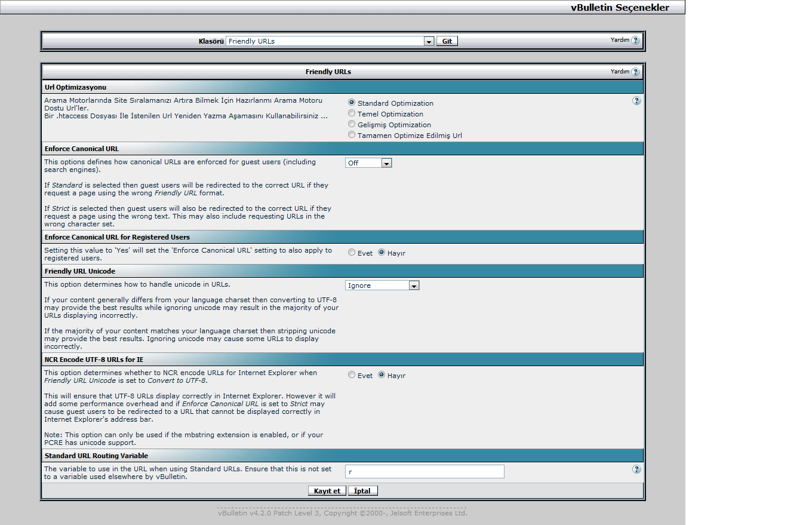Set Enforce Canonical URL for Registered Users to Evet
Screen dimensions: 812x525
click(x=352, y=253)
